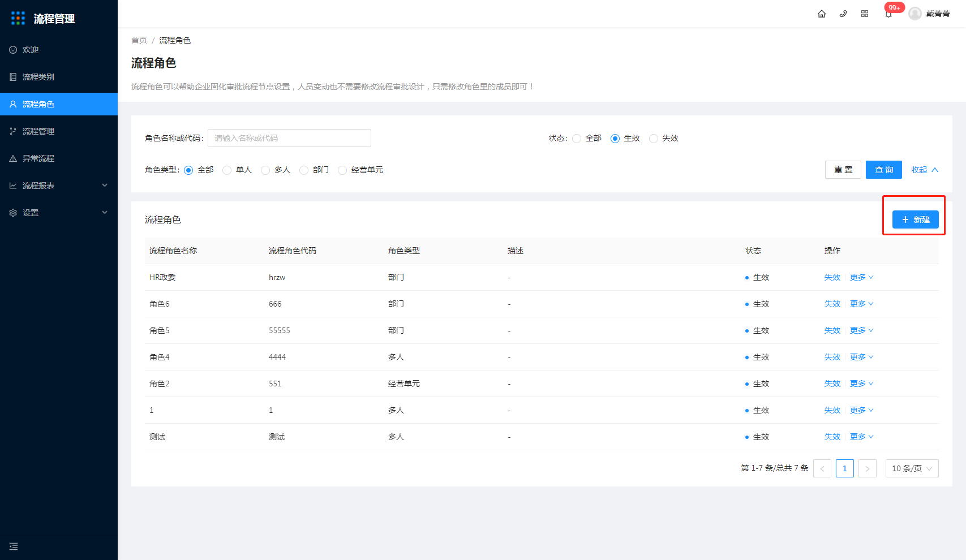Open 更多 dropdown for 角色6 row
966x560 pixels.
[862, 304]
